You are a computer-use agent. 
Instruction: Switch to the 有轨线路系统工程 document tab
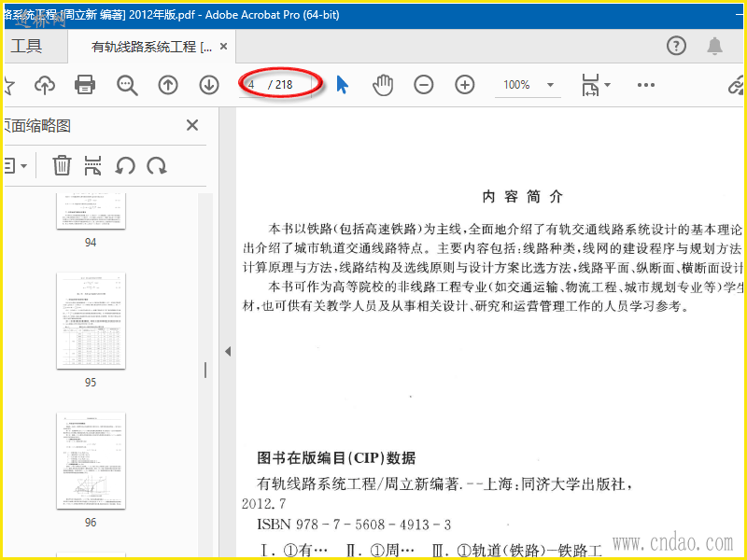coord(151,47)
